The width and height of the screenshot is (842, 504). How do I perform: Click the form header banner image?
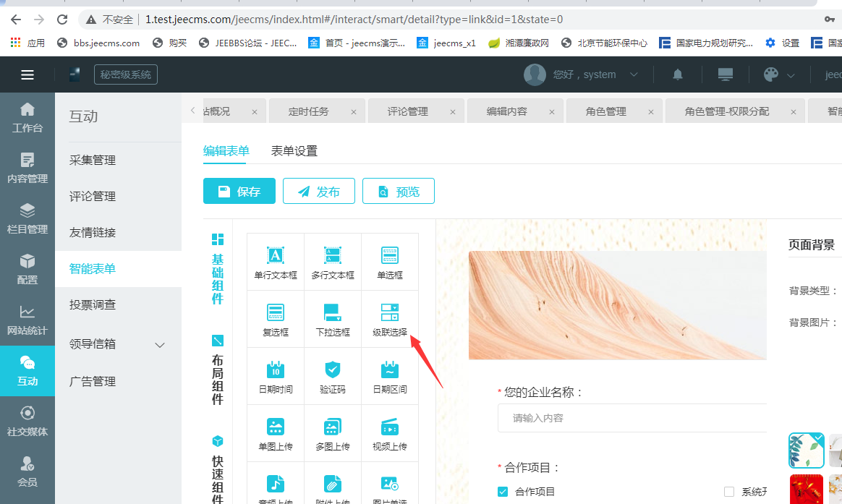click(x=618, y=305)
